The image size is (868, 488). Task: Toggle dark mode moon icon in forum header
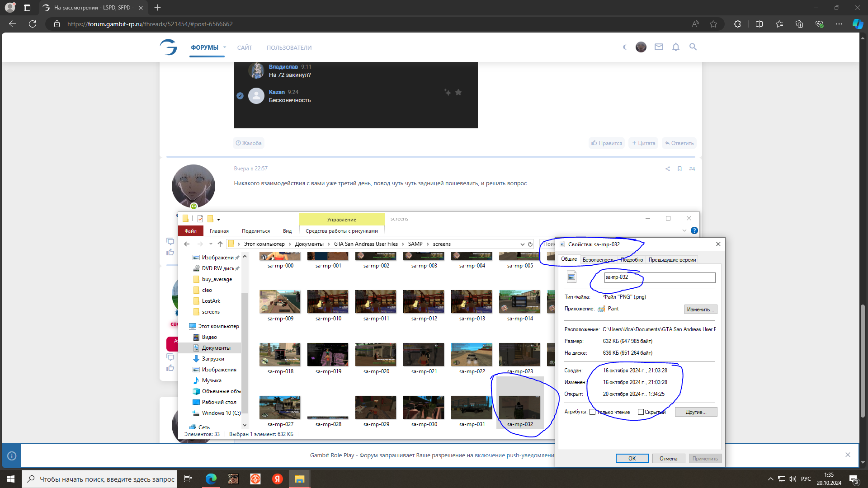coord(625,47)
